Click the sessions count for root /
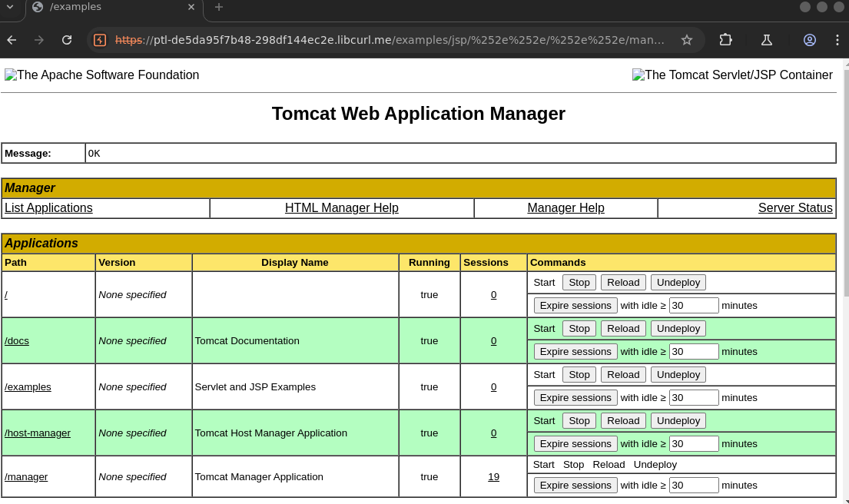This screenshot has width=849, height=504. 493,294
